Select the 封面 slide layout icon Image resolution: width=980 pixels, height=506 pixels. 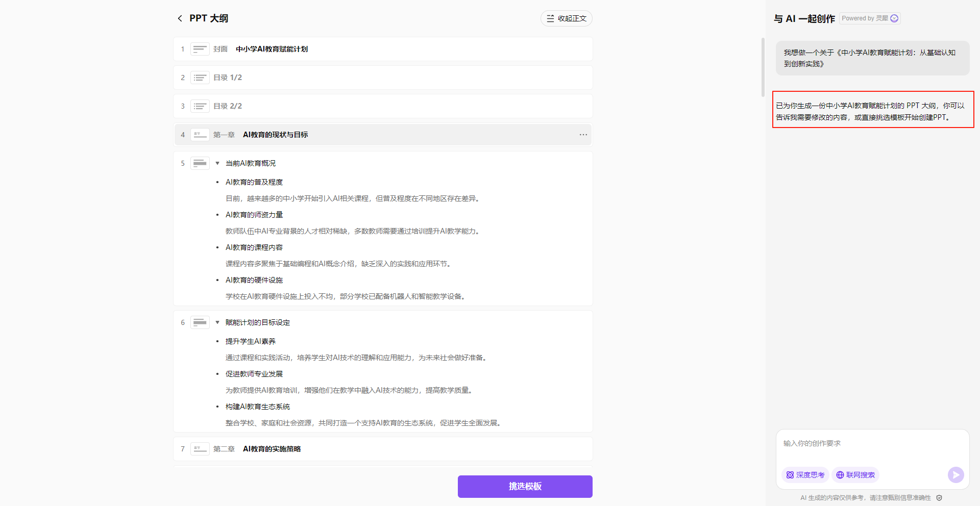pyautogui.click(x=200, y=49)
